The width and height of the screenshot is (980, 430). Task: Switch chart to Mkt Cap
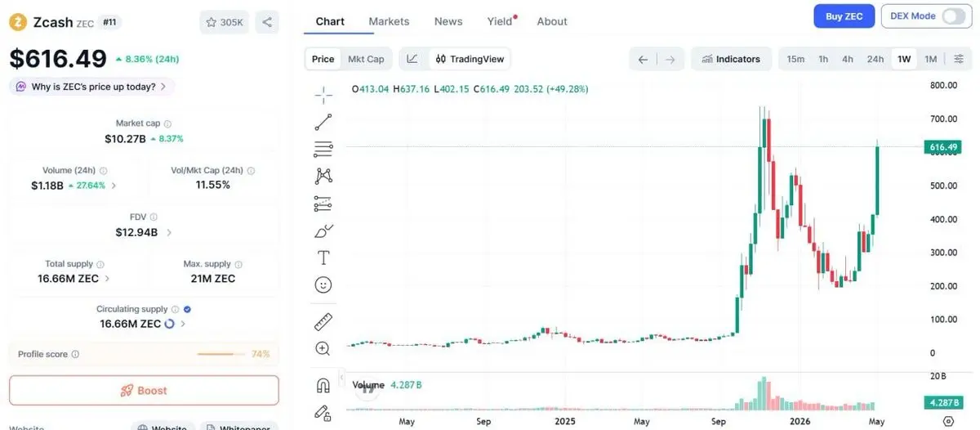pyautogui.click(x=366, y=59)
